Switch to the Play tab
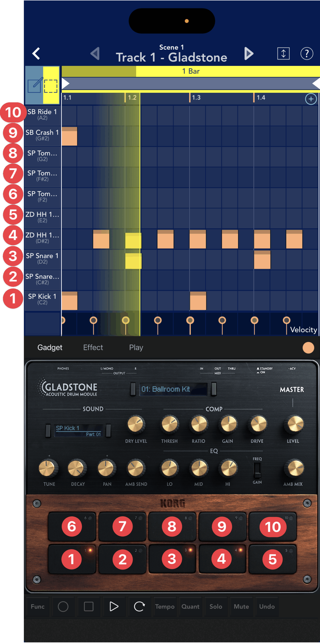This screenshot has width=320, height=644. [136, 347]
